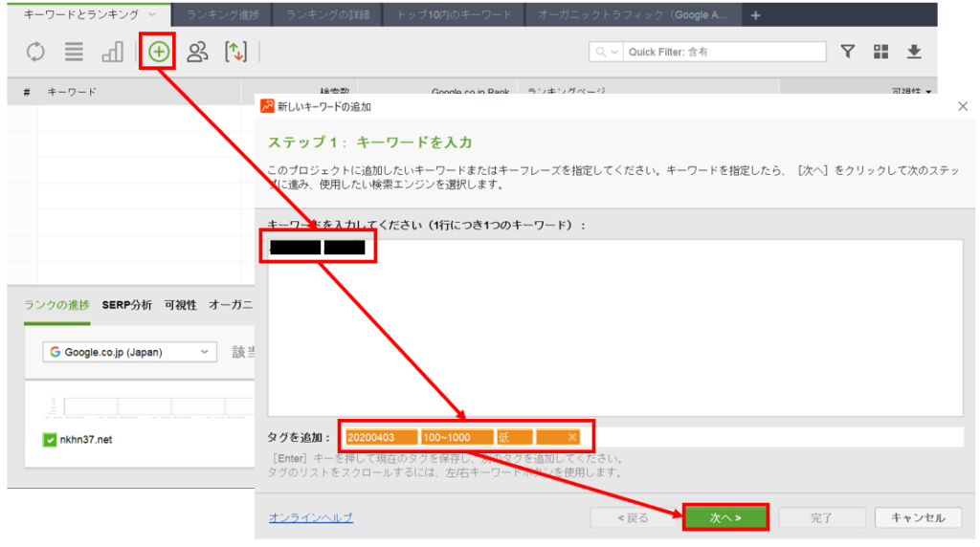
Task: Click the bracketed up-down arrows icon
Action: pos(235,52)
